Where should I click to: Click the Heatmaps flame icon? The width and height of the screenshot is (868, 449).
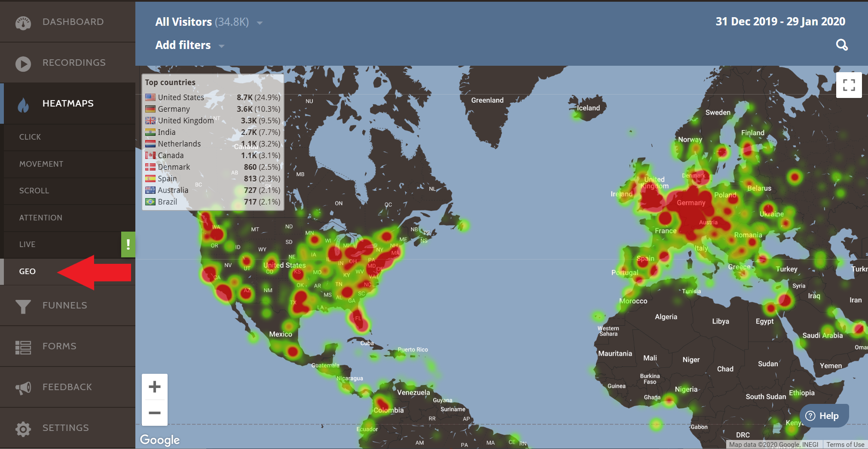click(23, 103)
